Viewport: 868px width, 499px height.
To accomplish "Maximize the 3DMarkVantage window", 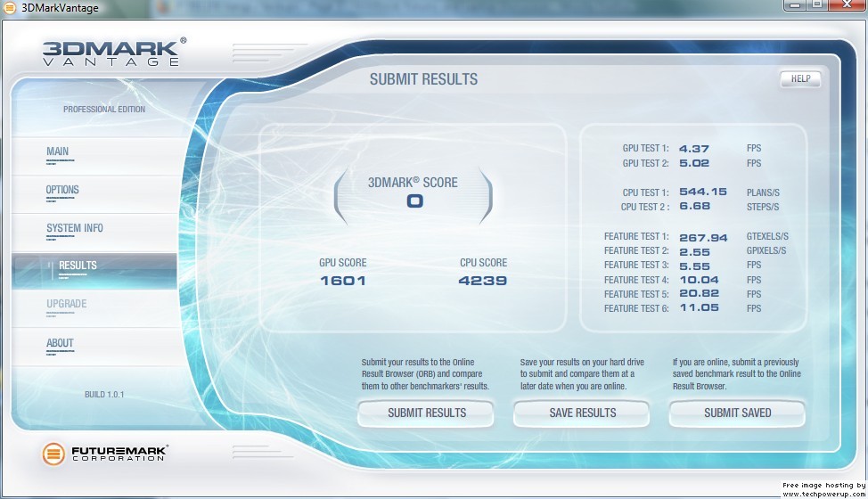I will [x=817, y=4].
